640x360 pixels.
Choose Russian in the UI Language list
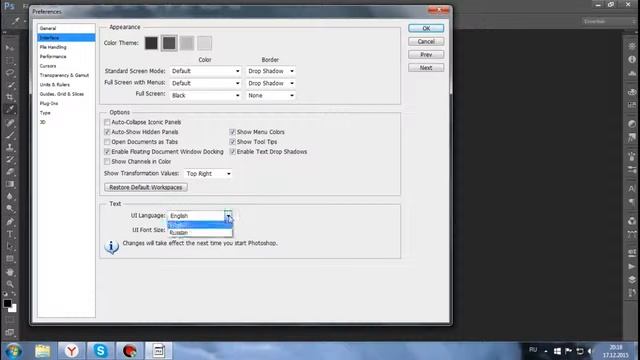pos(200,233)
